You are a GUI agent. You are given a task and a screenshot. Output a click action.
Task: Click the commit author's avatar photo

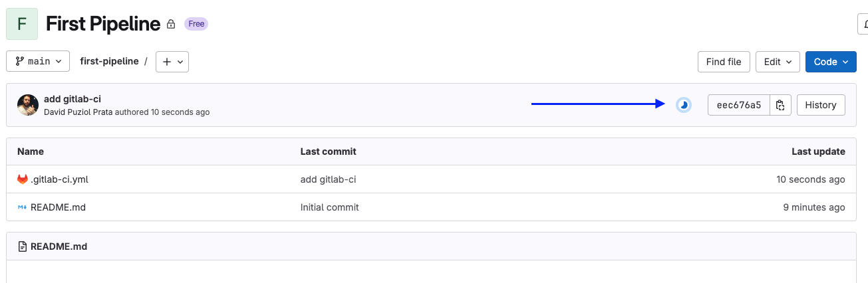point(28,105)
